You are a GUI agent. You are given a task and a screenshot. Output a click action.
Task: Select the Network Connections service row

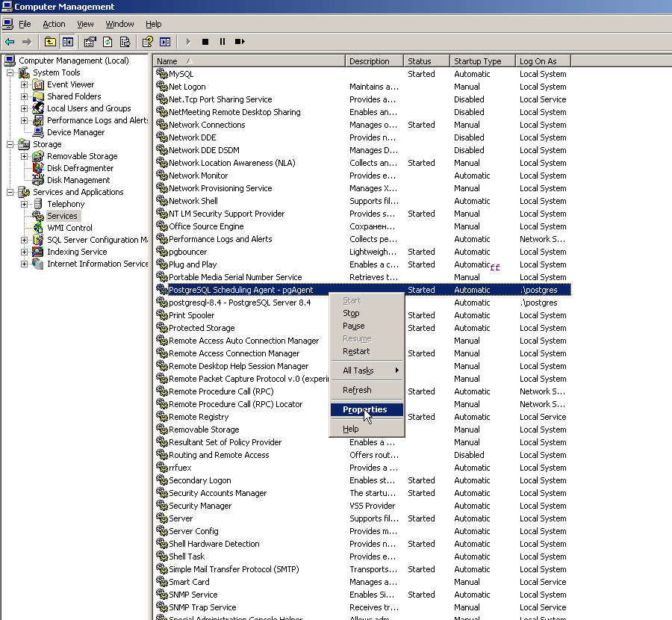pyautogui.click(x=363, y=125)
